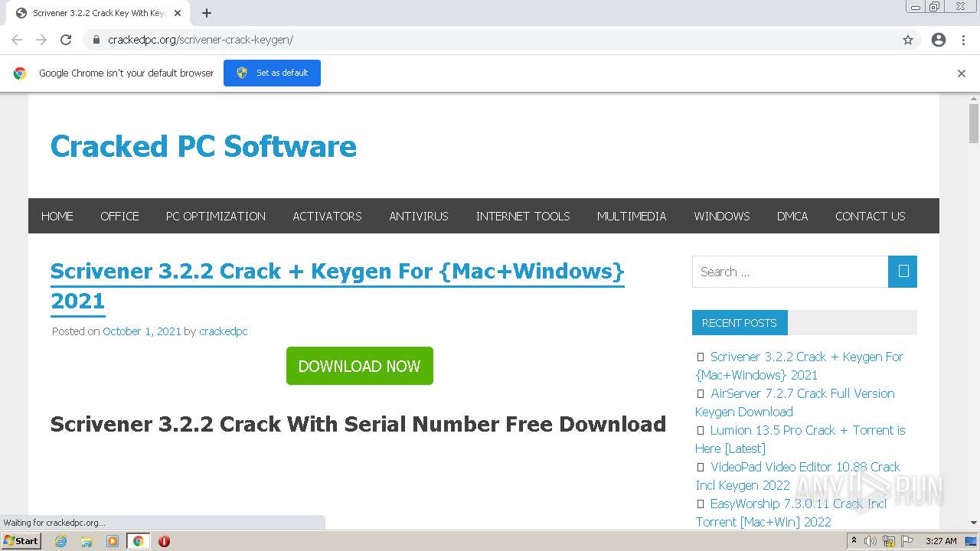Select the RECENT POSTS widget heading
The image size is (980, 551).
click(740, 323)
